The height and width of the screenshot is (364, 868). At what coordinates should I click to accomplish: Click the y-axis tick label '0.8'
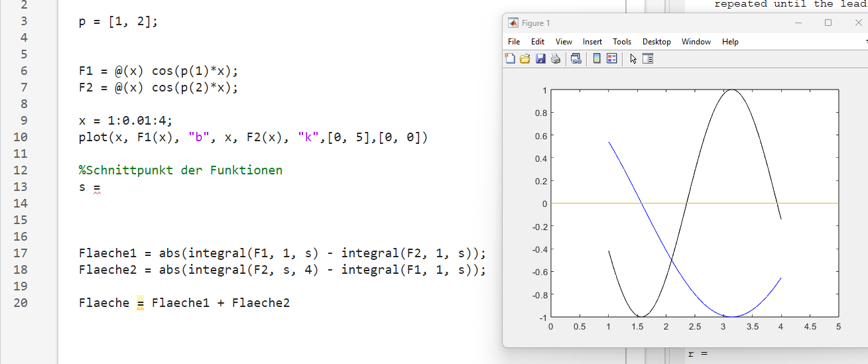541,113
